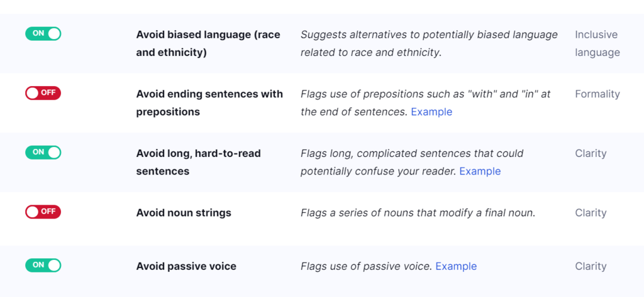Click the Example link for passive voice
The width and height of the screenshot is (644, 297).
pos(456,266)
